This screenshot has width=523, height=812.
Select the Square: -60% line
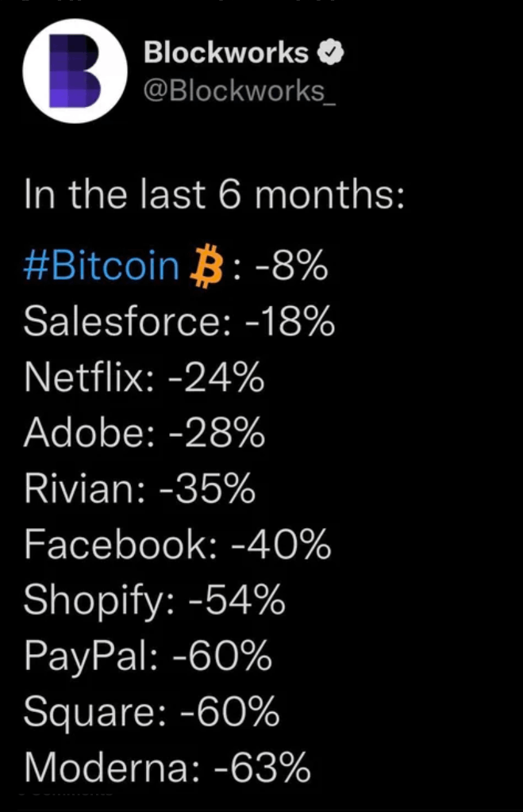click(152, 713)
